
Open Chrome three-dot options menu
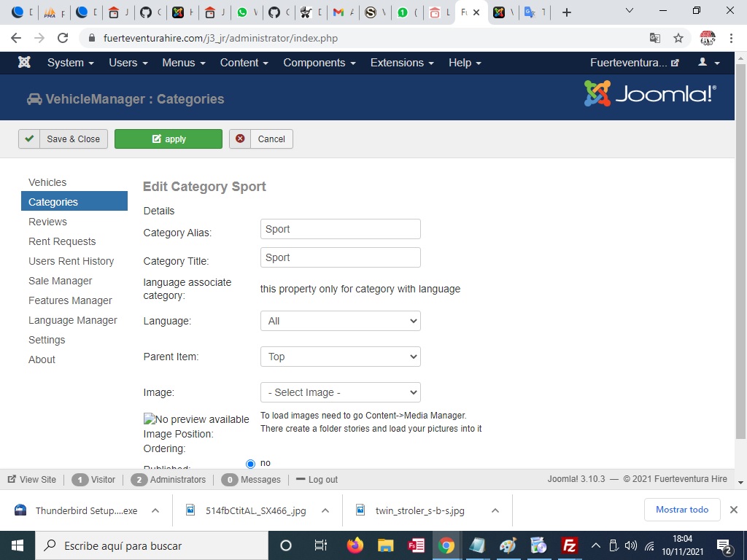[732, 38]
